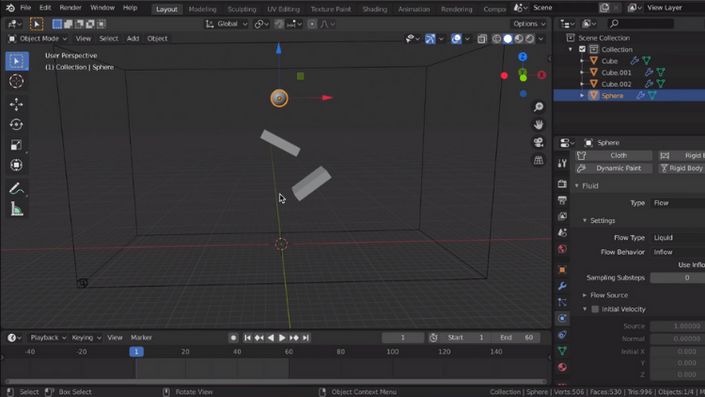Click the Z axis gizmo circle
Screen dimensions: 705x397
[522, 57]
